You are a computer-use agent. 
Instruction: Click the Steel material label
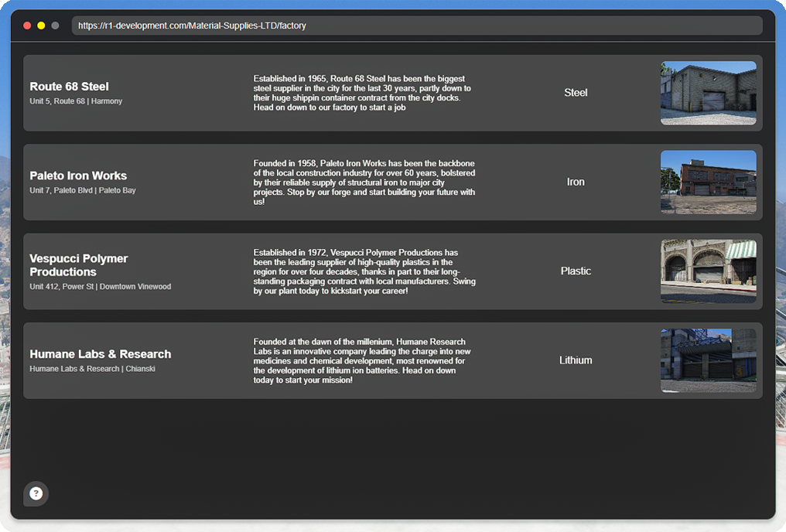(576, 93)
